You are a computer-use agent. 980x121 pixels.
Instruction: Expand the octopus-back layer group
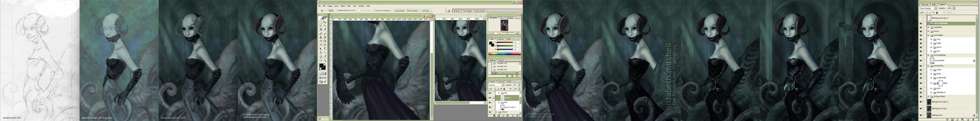929,96
